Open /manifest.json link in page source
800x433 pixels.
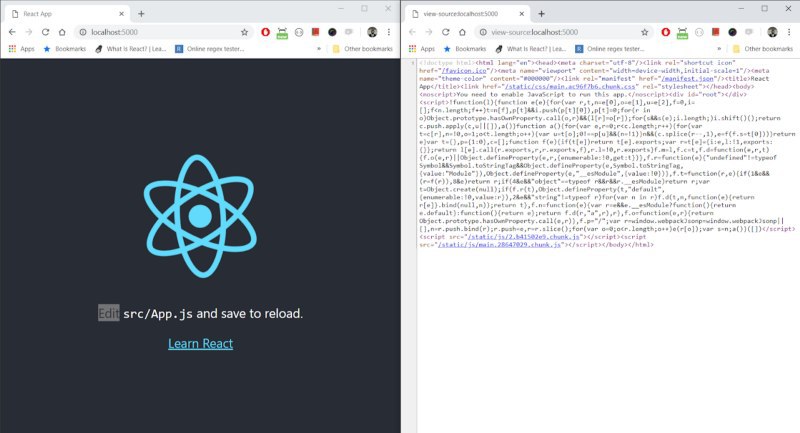688,79
